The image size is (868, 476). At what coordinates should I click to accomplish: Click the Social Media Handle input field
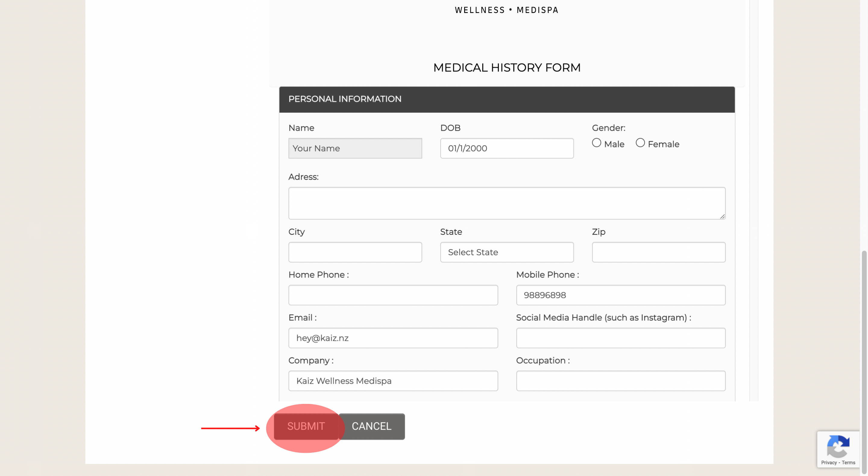(x=621, y=338)
